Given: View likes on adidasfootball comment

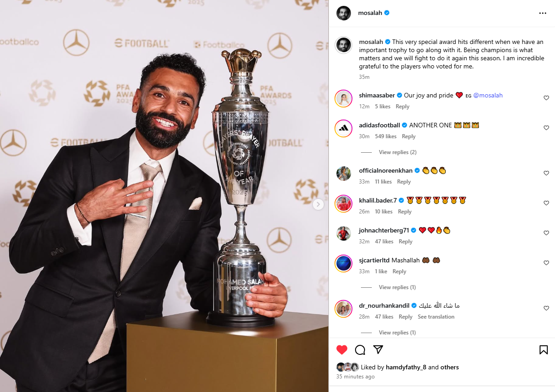Looking at the screenshot, I should pos(386,136).
